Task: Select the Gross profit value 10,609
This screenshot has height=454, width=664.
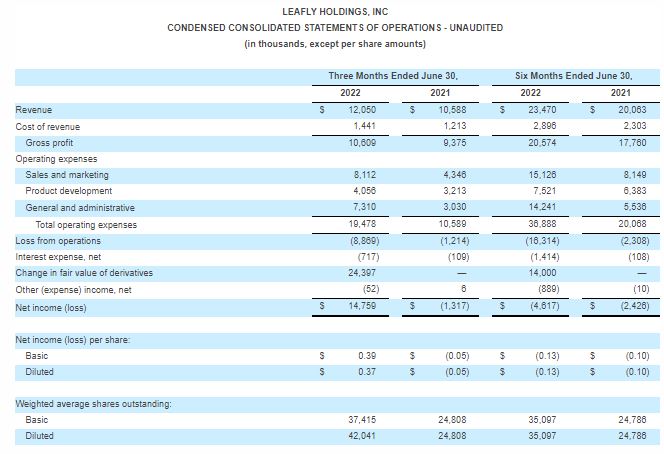Action: pos(363,142)
